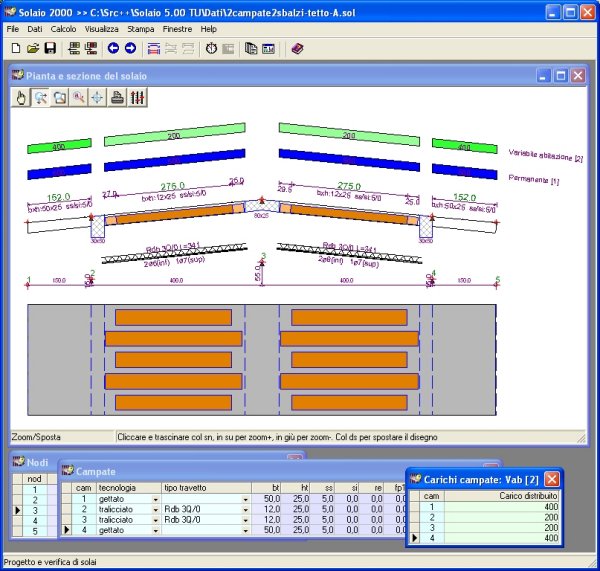The width and height of the screenshot is (600, 571).
Task: Select the Carico distribuito cell for cam 4
Action: point(502,538)
